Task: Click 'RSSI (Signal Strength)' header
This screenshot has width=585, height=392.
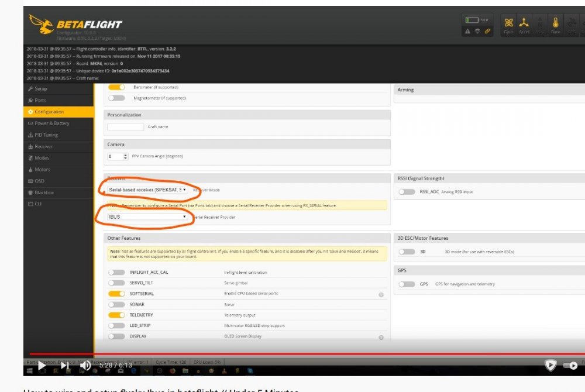Action: [x=490, y=178]
